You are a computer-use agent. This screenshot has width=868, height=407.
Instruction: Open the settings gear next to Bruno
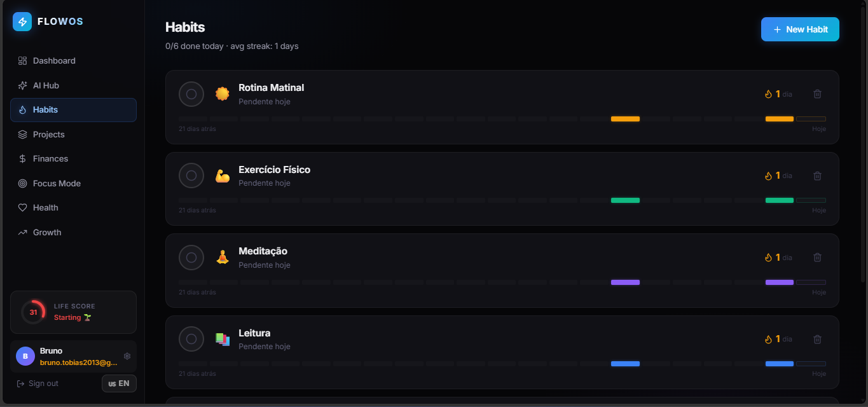(127, 356)
